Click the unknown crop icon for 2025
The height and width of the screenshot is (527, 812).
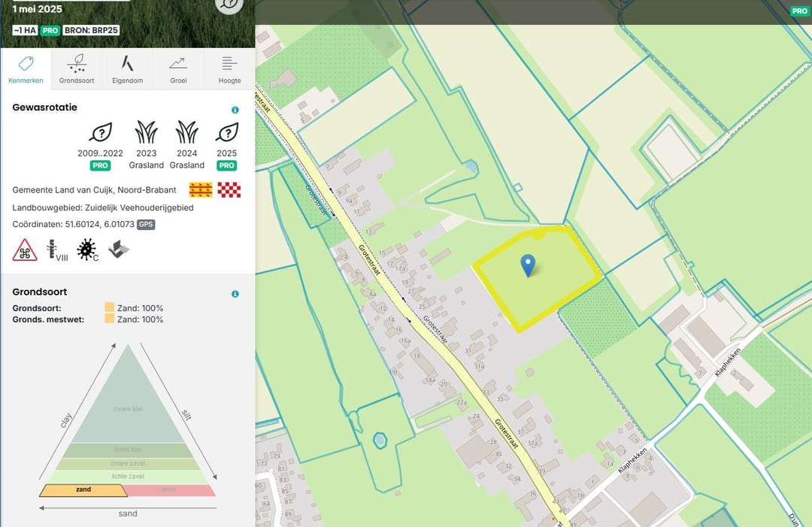click(227, 133)
